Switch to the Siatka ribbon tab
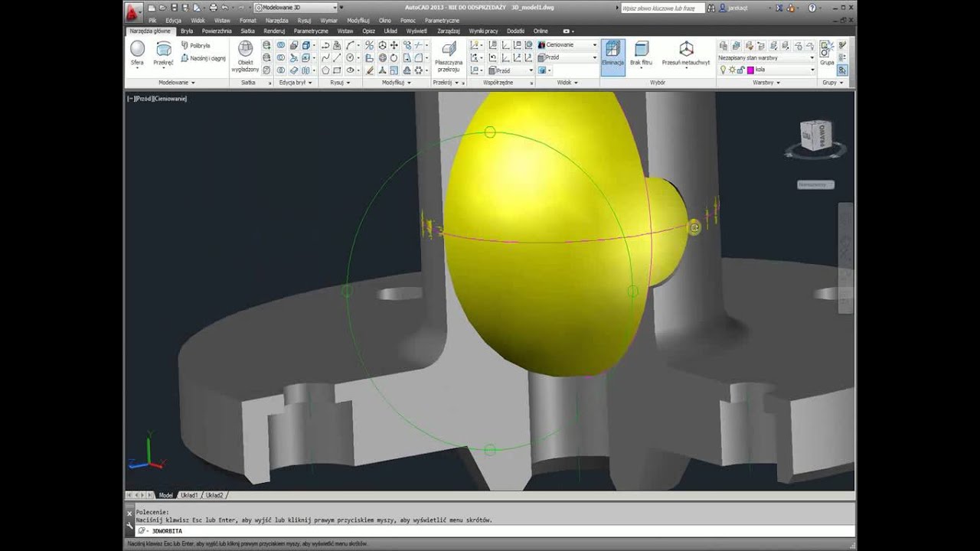Screen dimensions: 980x551 [x=247, y=31]
